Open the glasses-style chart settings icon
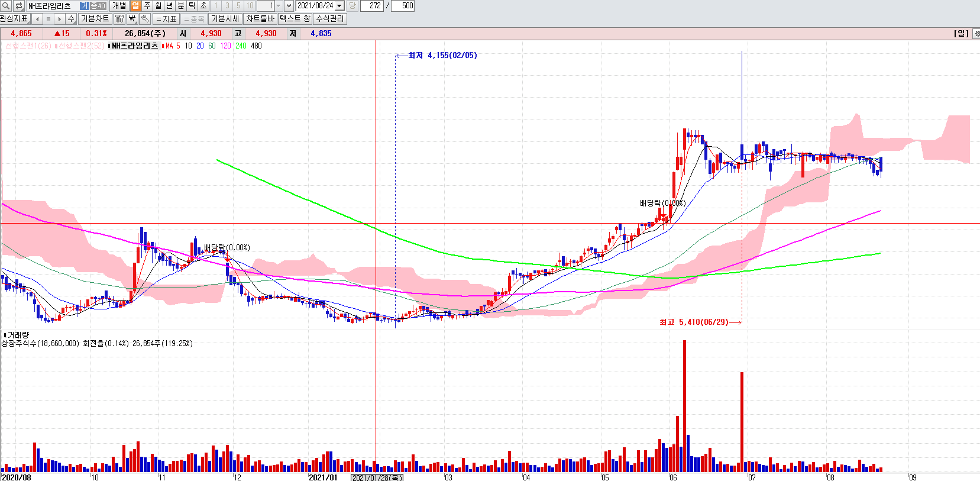The width and height of the screenshot is (980, 481). tap(119, 19)
